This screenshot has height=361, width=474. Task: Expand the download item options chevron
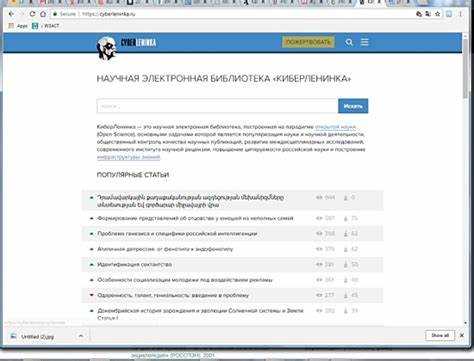[x=81, y=336]
